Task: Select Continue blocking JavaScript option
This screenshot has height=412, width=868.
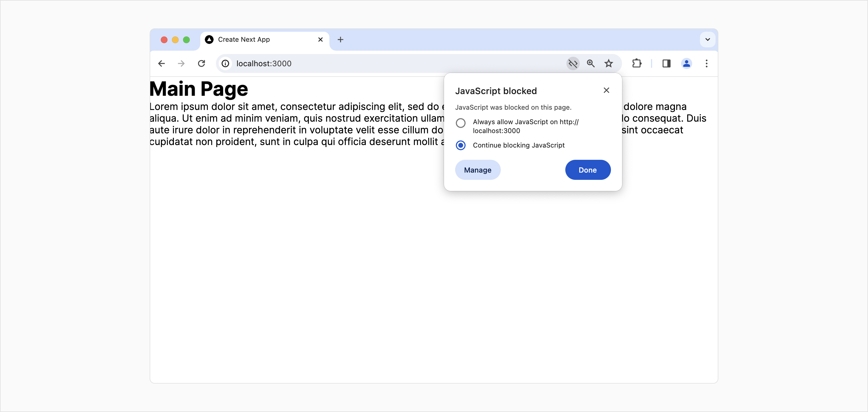Action: (461, 145)
